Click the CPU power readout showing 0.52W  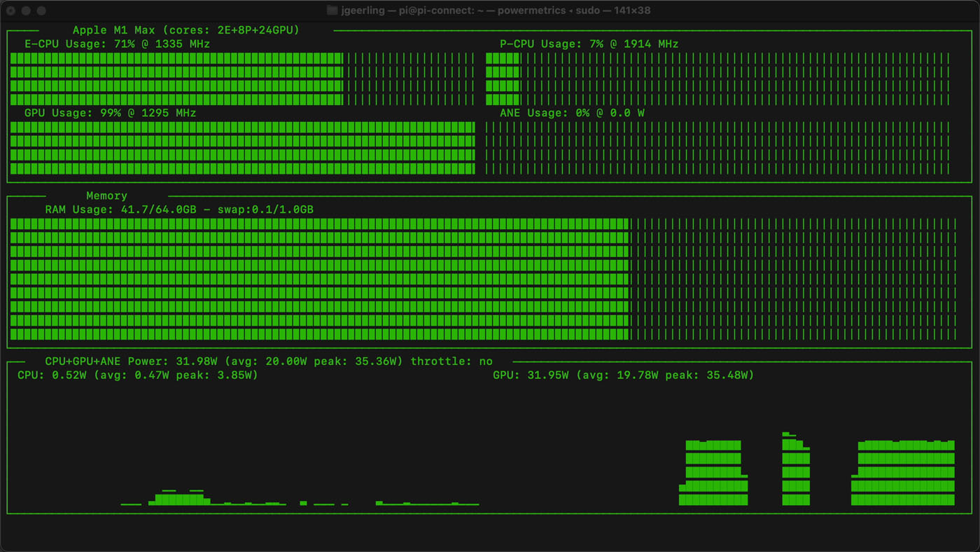(70, 375)
